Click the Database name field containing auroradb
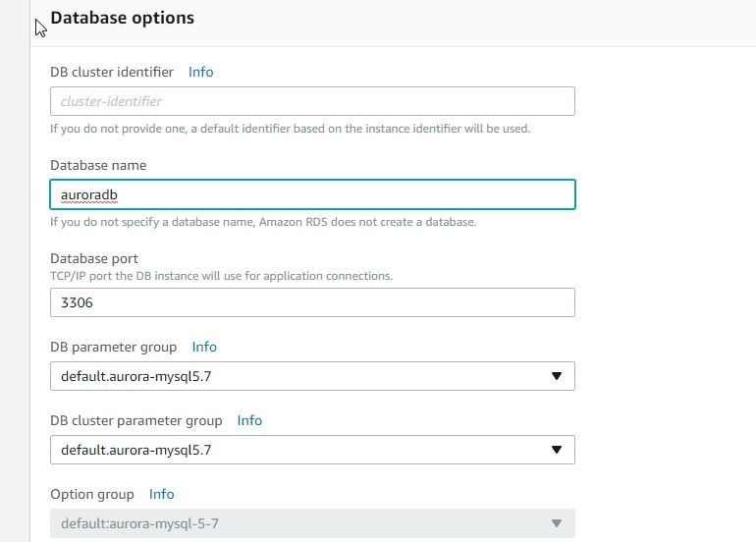This screenshot has height=542, width=756. pos(312,194)
